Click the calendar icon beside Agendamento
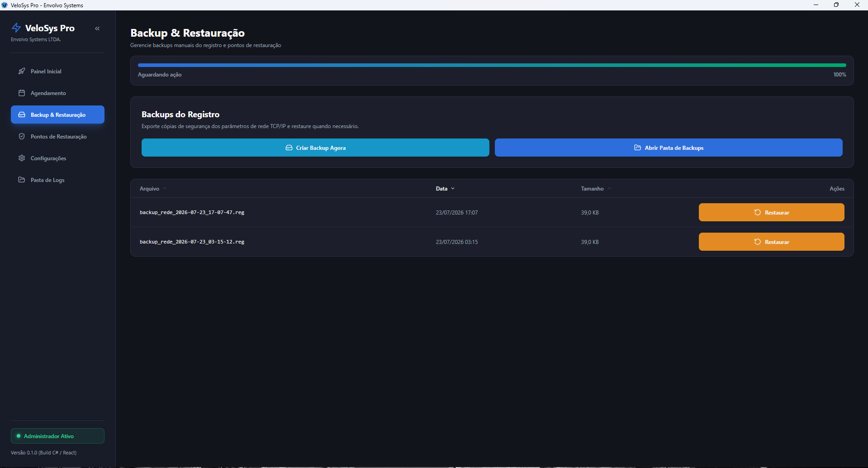The height and width of the screenshot is (468, 868). coord(22,93)
